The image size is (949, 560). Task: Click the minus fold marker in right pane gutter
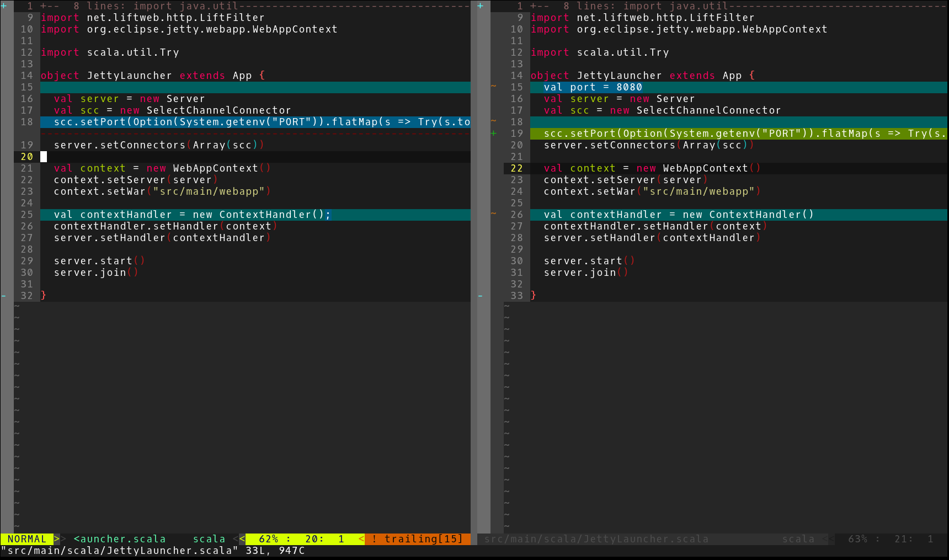tap(480, 296)
